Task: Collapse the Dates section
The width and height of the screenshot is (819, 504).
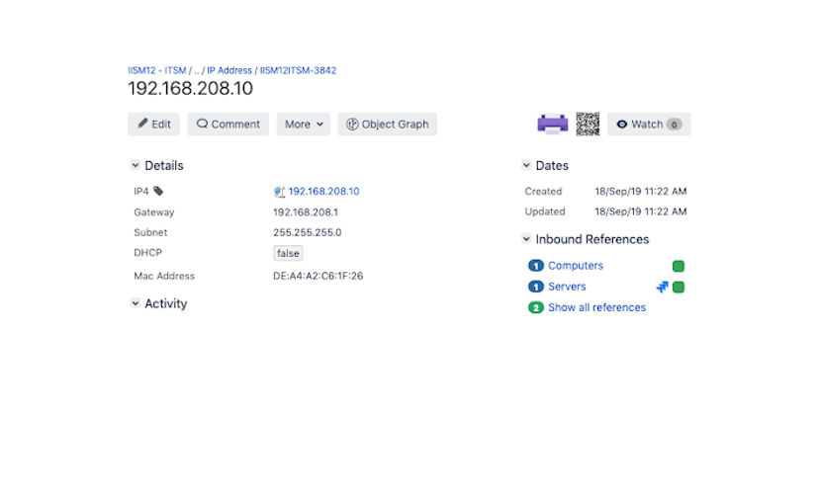Action: click(x=526, y=166)
